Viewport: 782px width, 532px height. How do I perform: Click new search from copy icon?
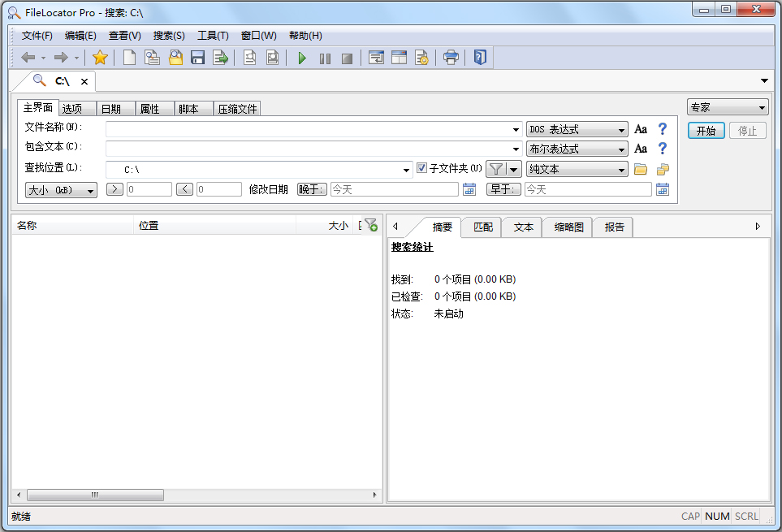152,58
